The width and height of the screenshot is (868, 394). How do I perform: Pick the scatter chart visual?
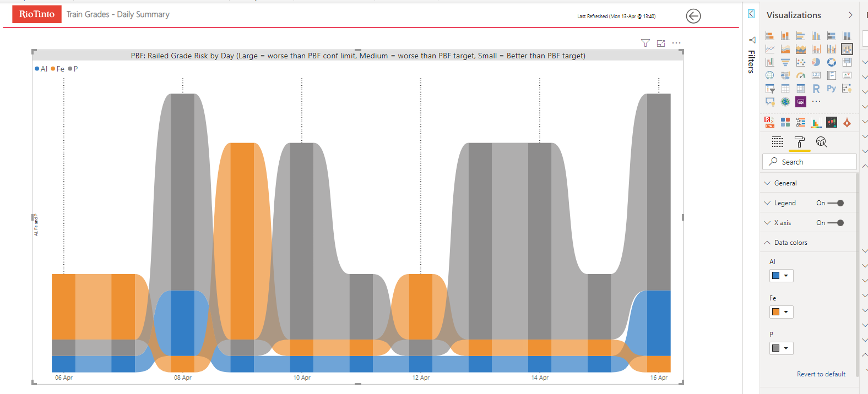(x=801, y=62)
